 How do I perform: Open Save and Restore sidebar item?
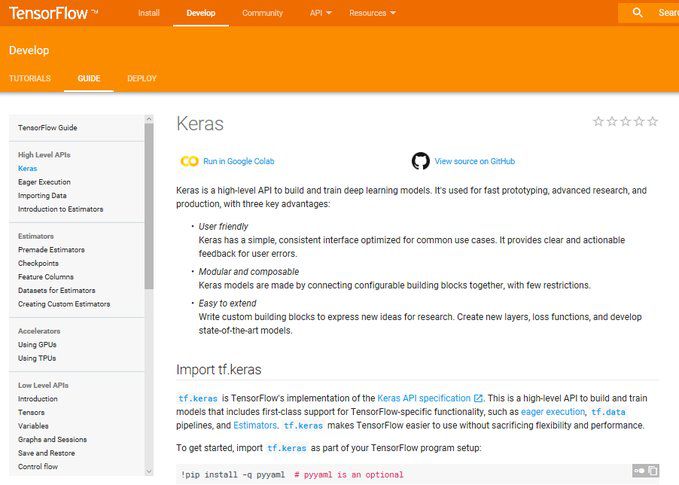point(46,453)
